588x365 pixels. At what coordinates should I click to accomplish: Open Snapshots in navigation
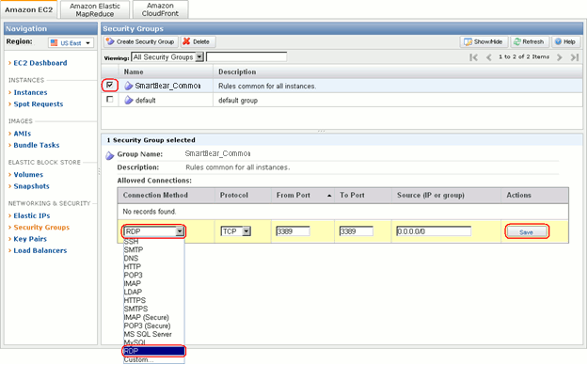click(x=31, y=186)
